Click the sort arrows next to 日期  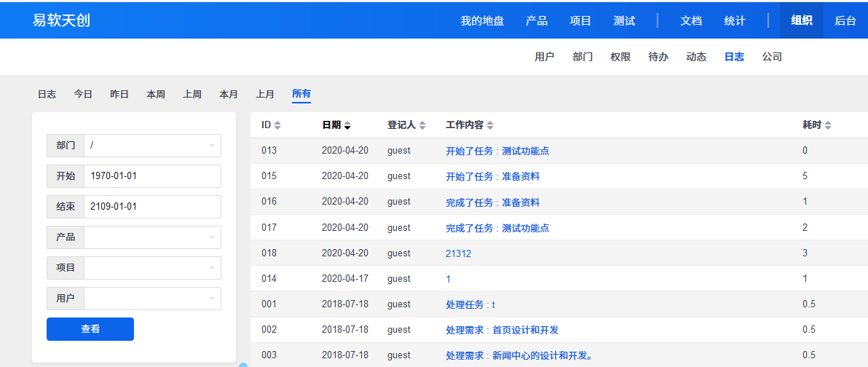click(x=347, y=125)
